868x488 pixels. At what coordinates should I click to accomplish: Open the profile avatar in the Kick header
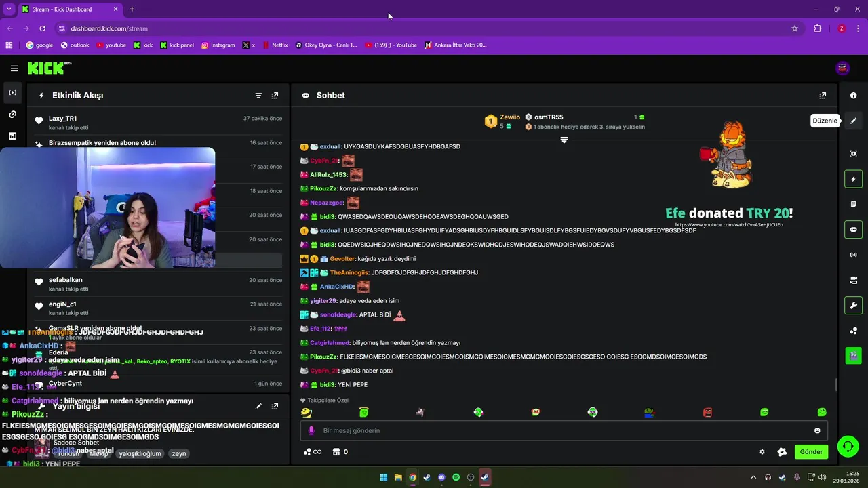[x=842, y=68]
